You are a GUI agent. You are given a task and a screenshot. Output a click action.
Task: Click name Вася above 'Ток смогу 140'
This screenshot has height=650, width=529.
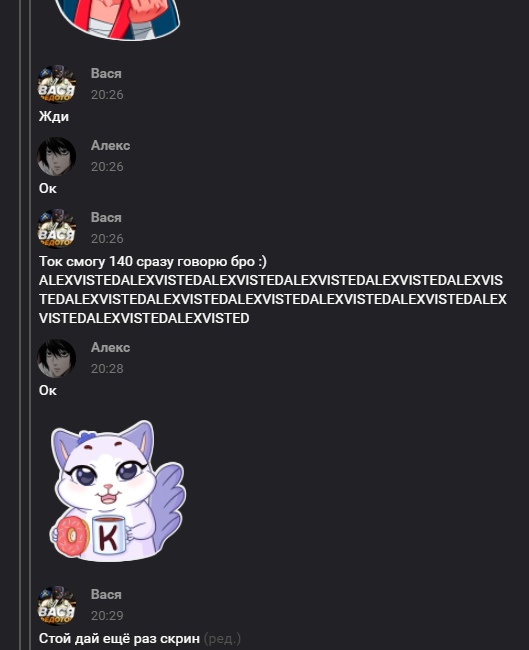click(106, 218)
